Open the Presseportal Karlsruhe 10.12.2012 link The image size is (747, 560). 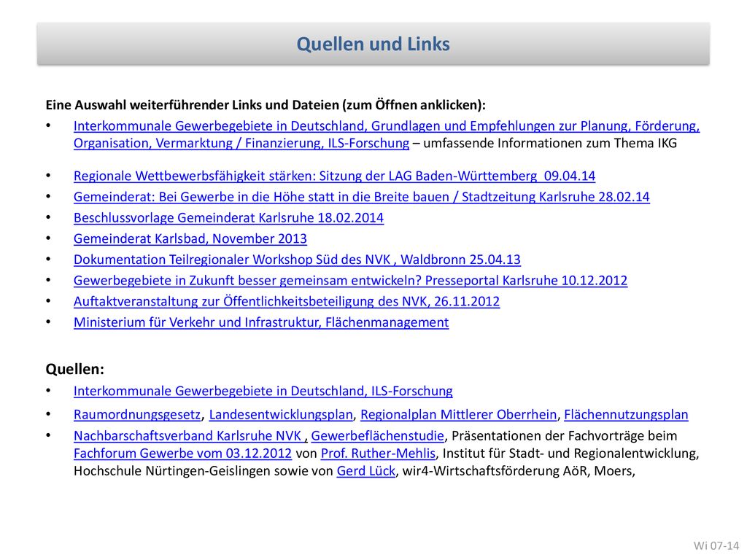[x=350, y=281]
